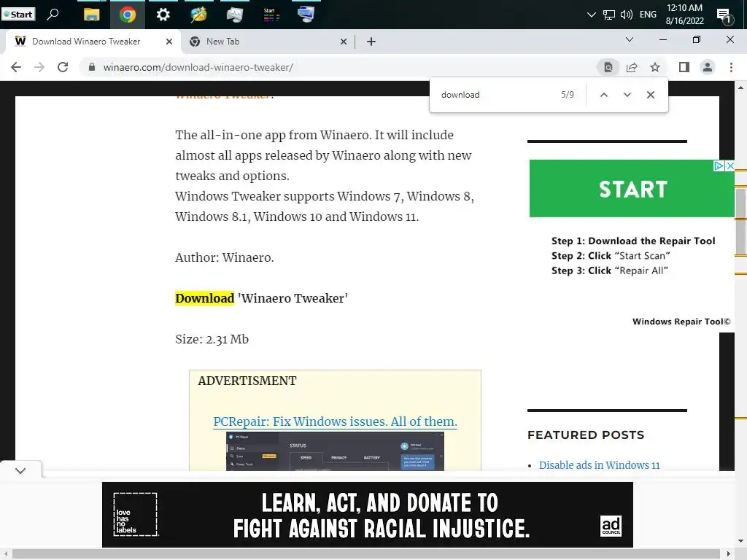This screenshot has width=747, height=560.
Task: Click the find bar search field
Action: [x=495, y=95]
